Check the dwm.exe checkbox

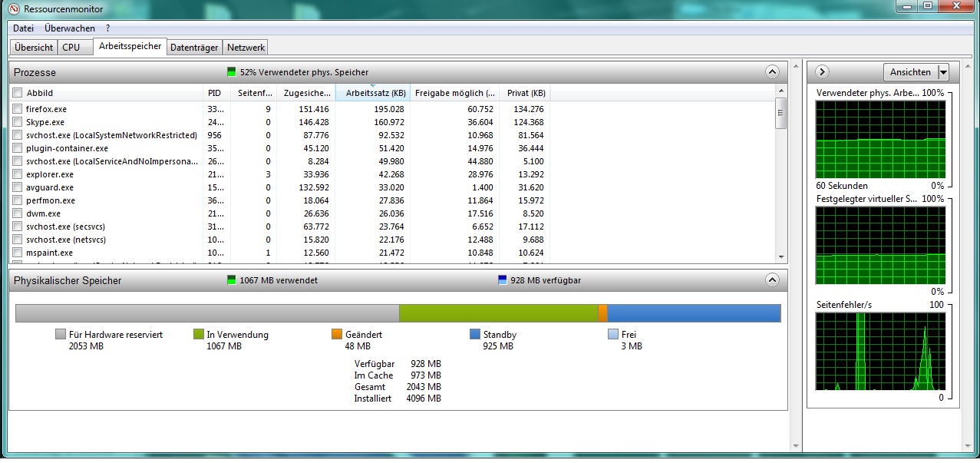pyautogui.click(x=17, y=213)
